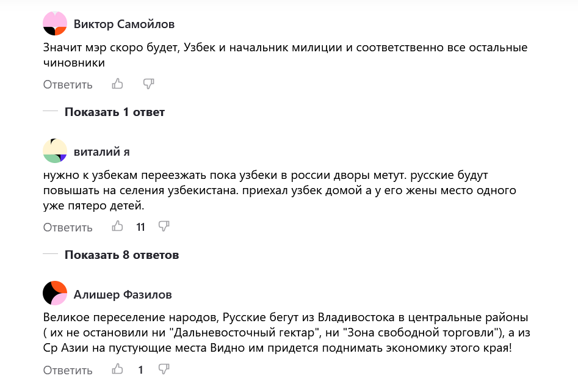Show the 8 replies under виталий я's comment

121,255
